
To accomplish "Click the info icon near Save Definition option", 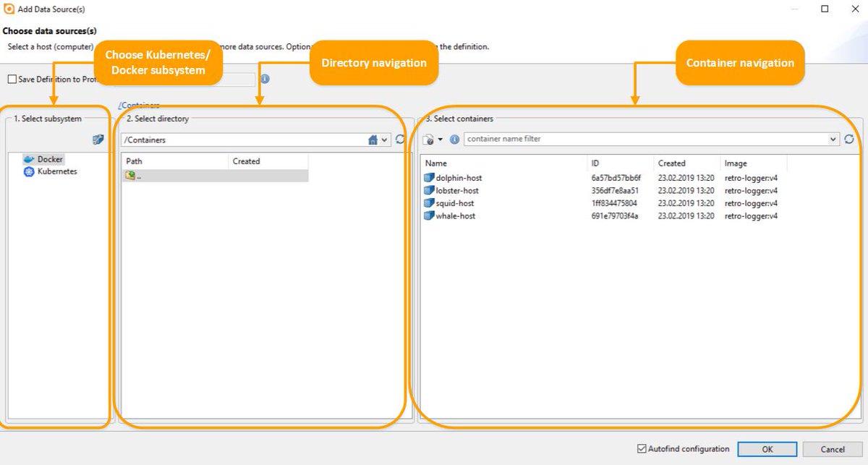I will (265, 79).
